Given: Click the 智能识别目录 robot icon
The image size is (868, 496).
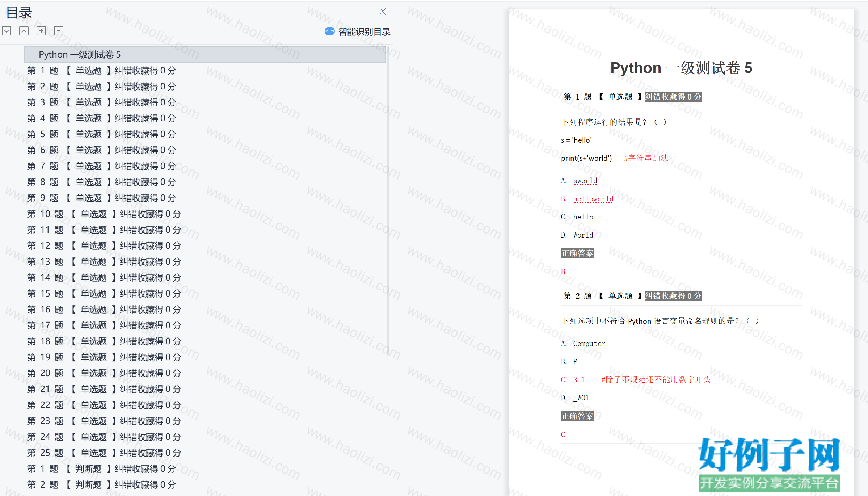Looking at the screenshot, I should point(330,31).
